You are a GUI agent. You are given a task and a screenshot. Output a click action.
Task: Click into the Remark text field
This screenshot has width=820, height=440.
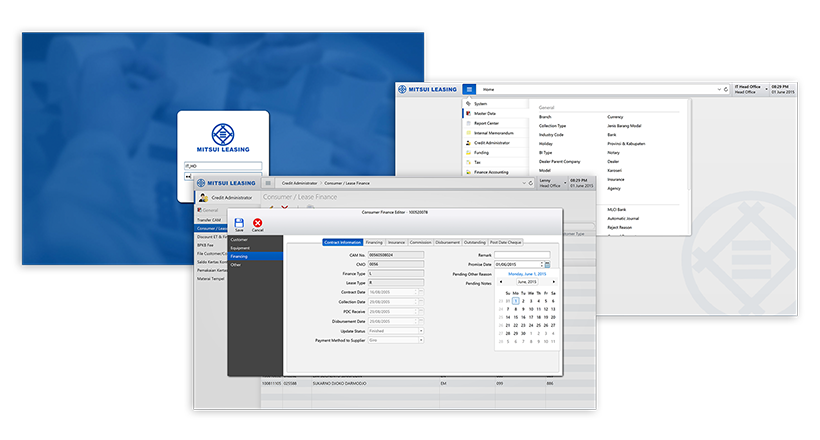click(522, 255)
